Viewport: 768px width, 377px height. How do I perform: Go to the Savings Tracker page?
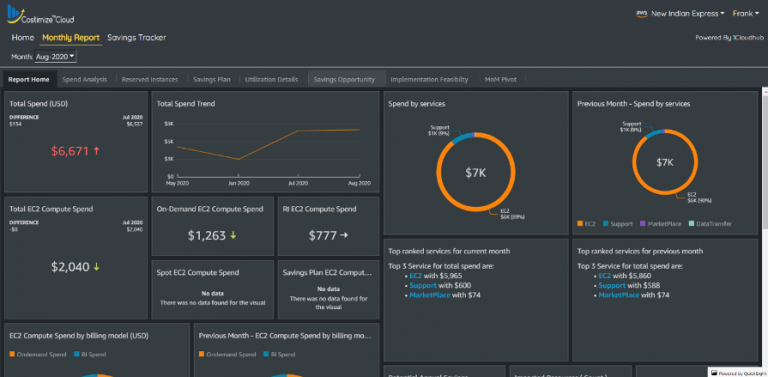(137, 38)
